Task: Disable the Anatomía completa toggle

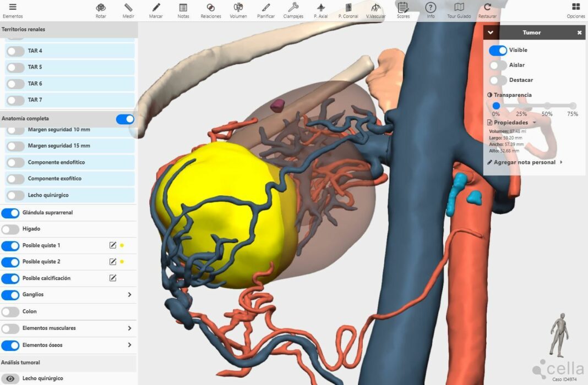Action: (125, 118)
